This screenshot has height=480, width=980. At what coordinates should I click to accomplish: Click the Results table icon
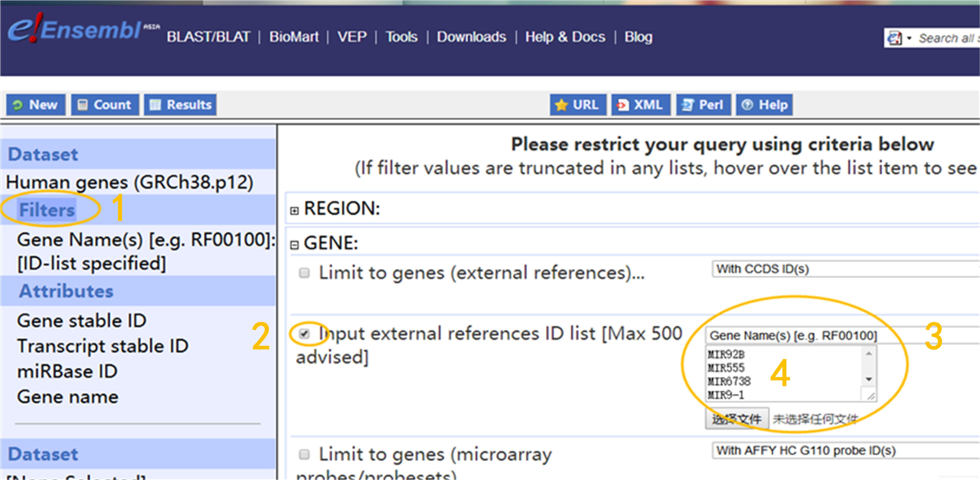point(155,105)
